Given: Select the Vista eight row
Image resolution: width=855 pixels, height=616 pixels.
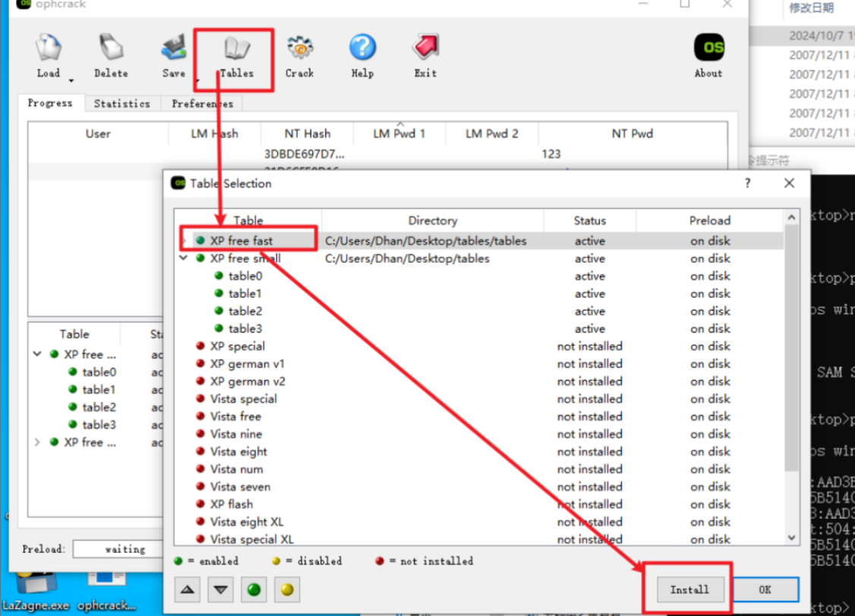Looking at the screenshot, I should point(481,452).
